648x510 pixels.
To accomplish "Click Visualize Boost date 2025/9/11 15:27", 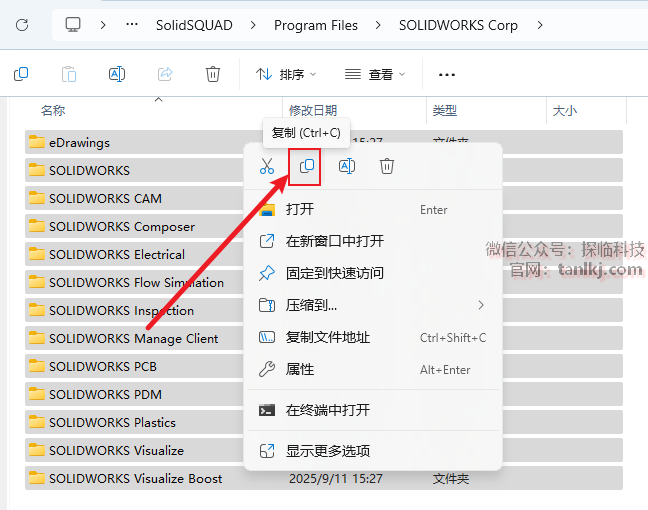I will 336,479.
